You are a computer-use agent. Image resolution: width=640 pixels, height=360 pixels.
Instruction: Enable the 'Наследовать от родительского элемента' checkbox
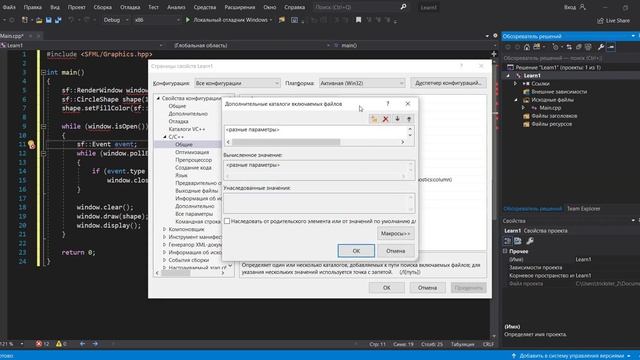click(x=227, y=221)
